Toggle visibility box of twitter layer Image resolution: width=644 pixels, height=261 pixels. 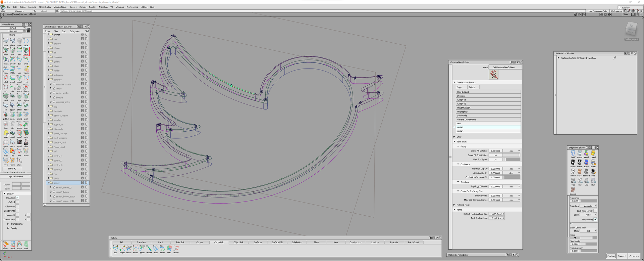[86, 34]
